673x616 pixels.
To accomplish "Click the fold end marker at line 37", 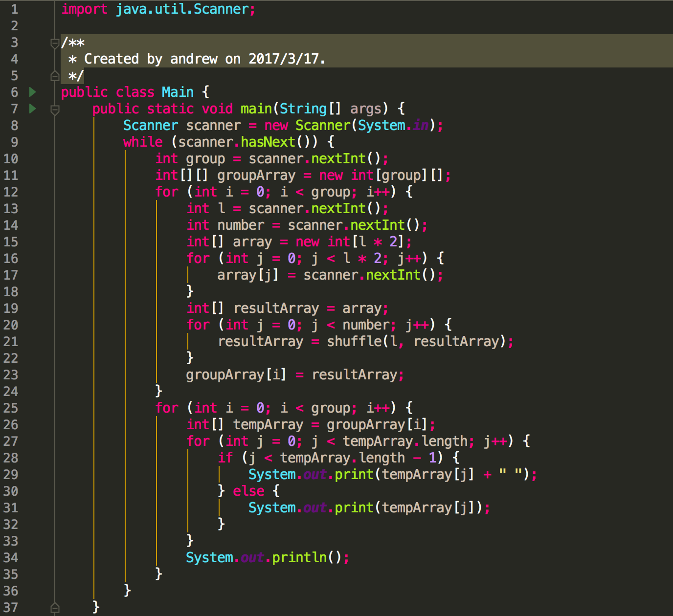I will tap(55, 608).
